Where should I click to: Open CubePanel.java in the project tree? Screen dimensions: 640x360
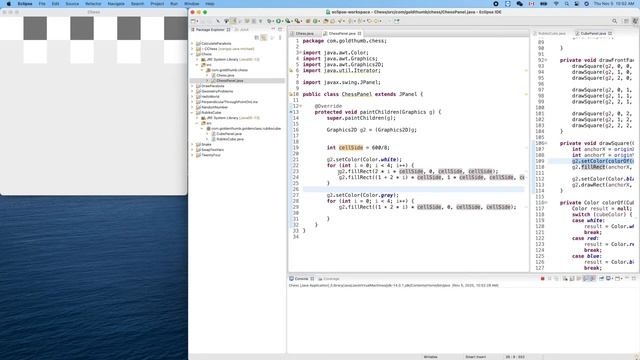point(229,134)
